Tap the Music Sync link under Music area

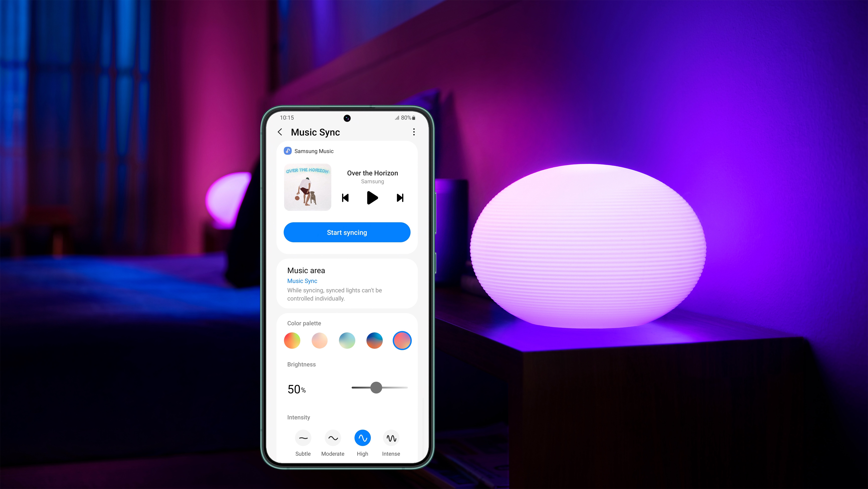pyautogui.click(x=302, y=281)
